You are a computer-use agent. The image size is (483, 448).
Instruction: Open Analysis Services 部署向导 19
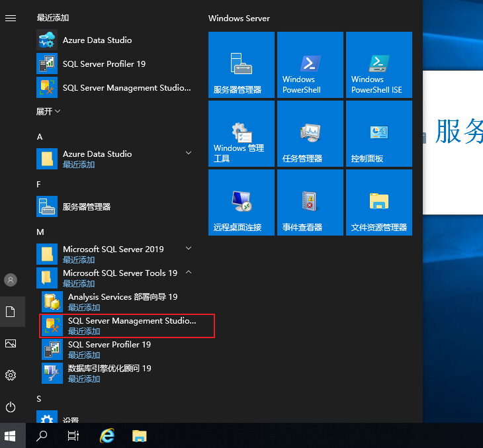coord(122,302)
